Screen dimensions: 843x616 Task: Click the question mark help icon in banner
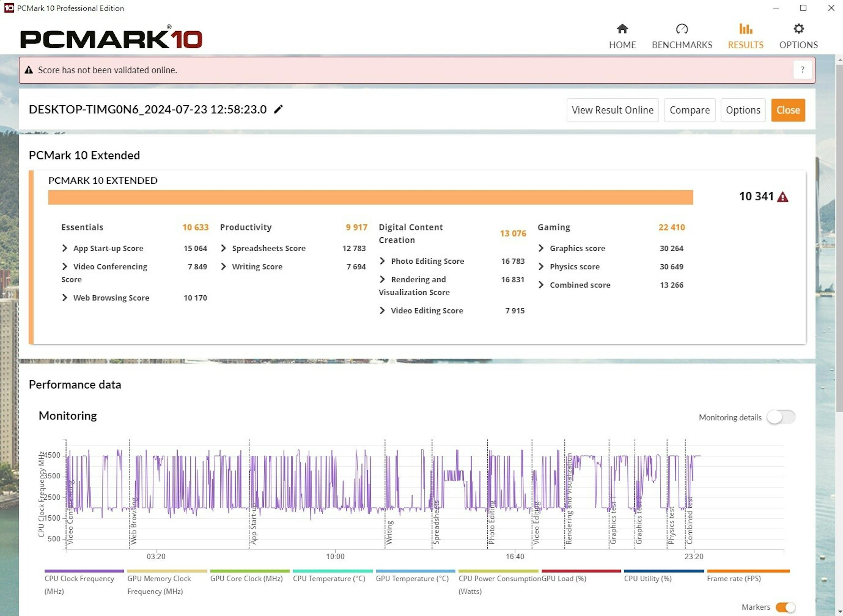pyautogui.click(x=802, y=70)
